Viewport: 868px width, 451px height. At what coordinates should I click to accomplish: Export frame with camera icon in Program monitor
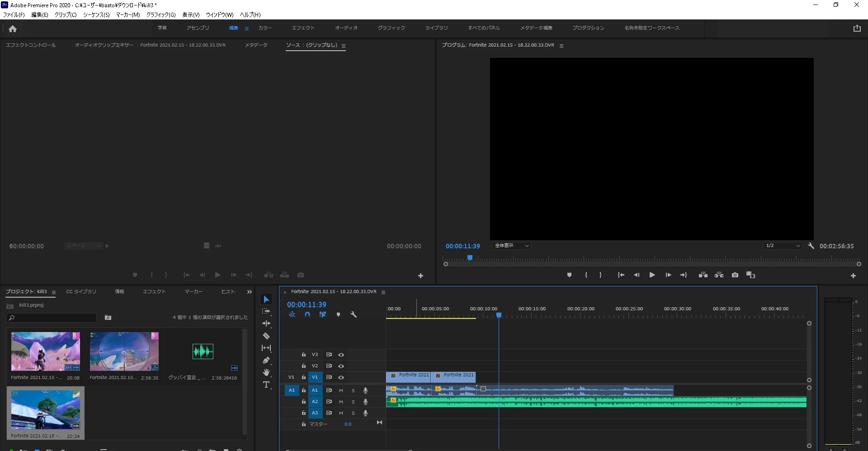click(x=735, y=275)
